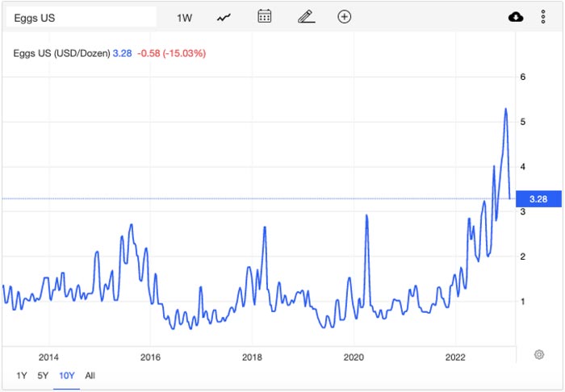Click the 2022 x-axis label
The width and height of the screenshot is (565, 392).
click(455, 357)
